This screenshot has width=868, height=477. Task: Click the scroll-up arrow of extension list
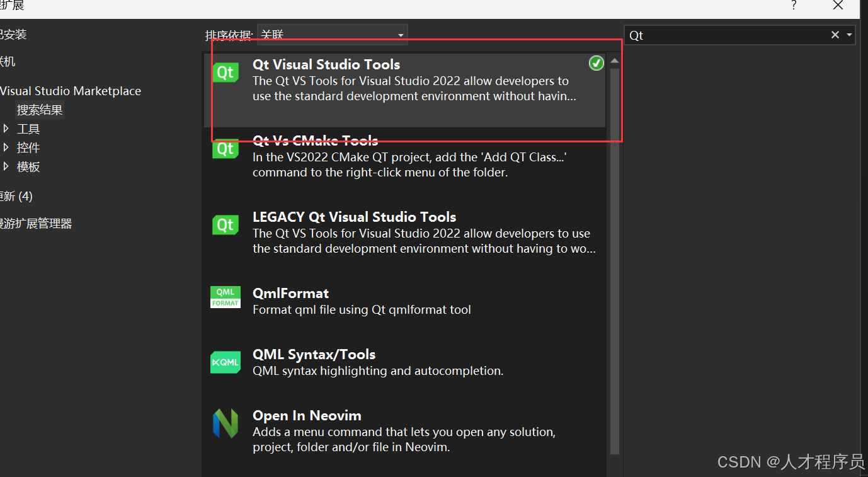[x=614, y=61]
